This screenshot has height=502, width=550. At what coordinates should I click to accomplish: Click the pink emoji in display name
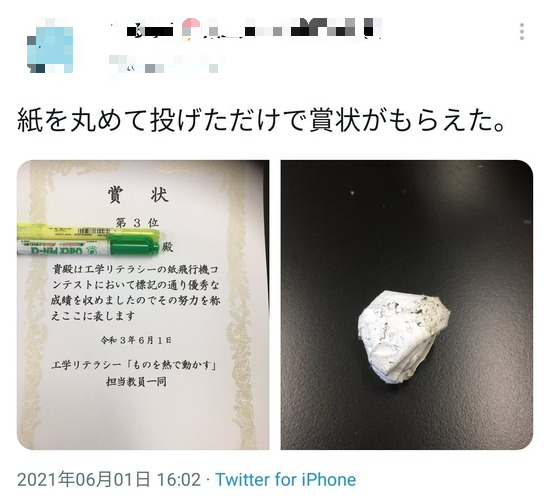191,26
